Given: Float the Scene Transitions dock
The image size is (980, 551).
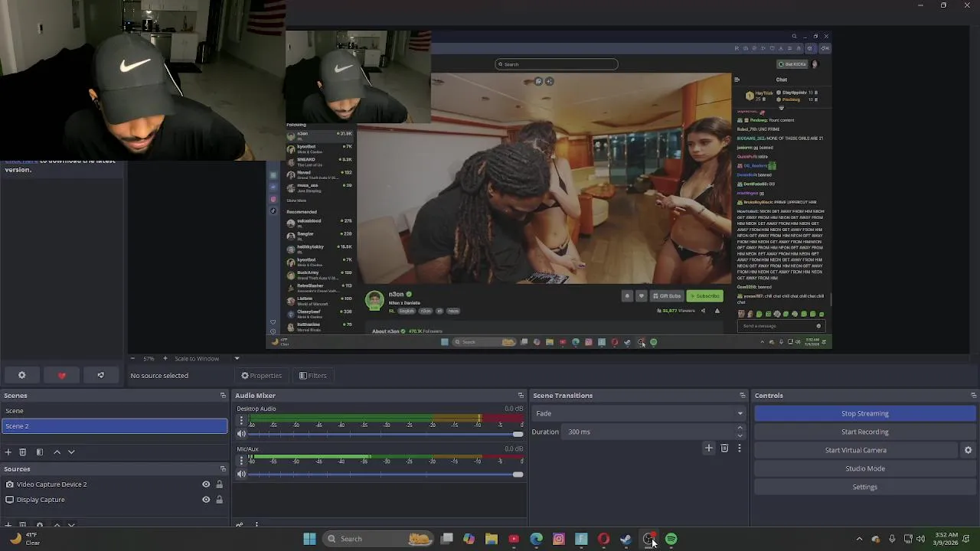Looking at the screenshot, I should click(742, 396).
